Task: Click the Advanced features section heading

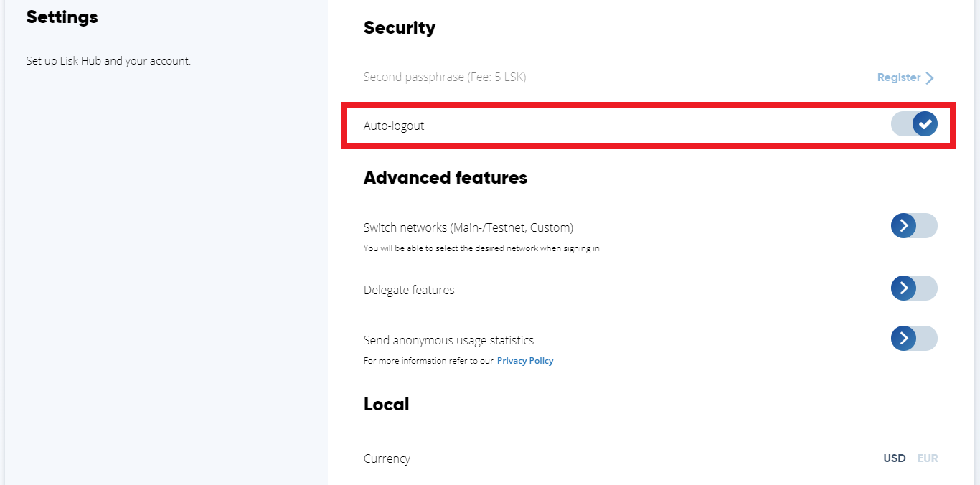Action: pyautogui.click(x=445, y=177)
